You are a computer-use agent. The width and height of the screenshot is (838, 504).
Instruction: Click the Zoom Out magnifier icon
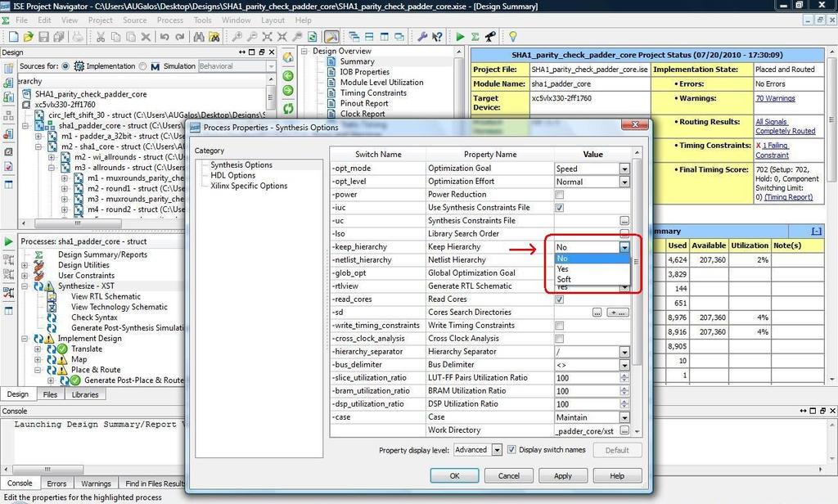[x=252, y=37]
